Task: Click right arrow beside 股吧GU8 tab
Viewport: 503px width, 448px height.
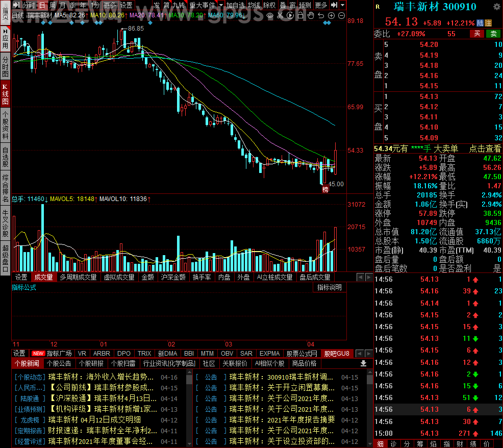Action: [x=369, y=354]
